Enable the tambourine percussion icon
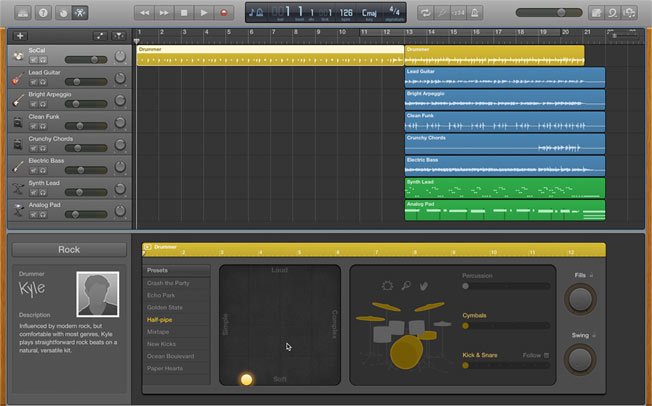 point(388,286)
